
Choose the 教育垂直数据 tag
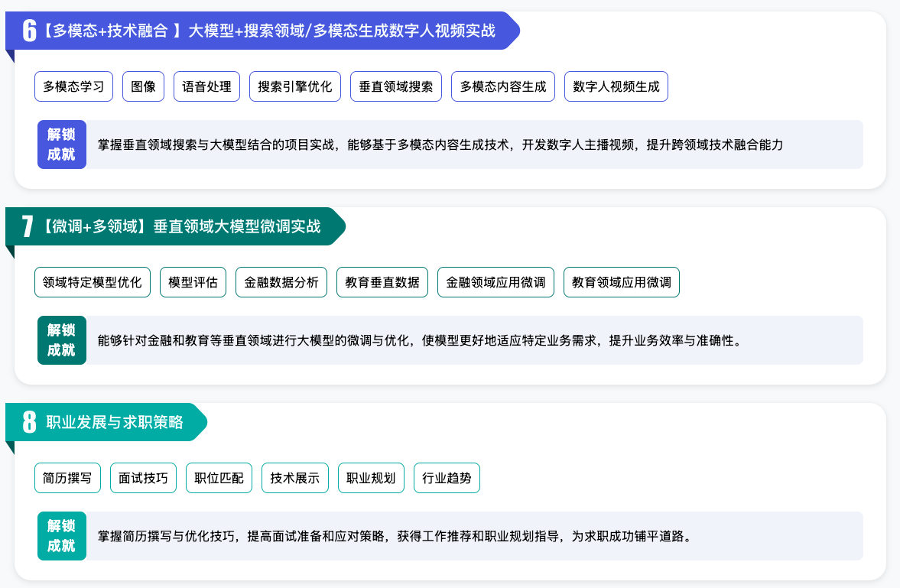tap(382, 282)
